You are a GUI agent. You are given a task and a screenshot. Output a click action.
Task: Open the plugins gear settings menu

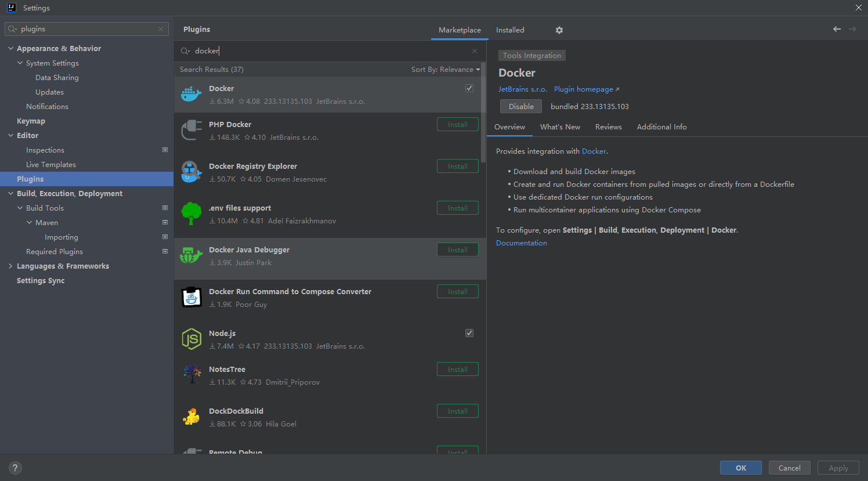[x=559, y=30]
